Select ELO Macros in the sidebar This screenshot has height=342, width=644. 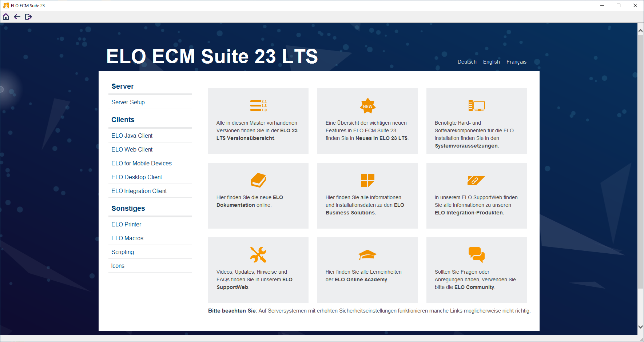[x=150, y=238]
